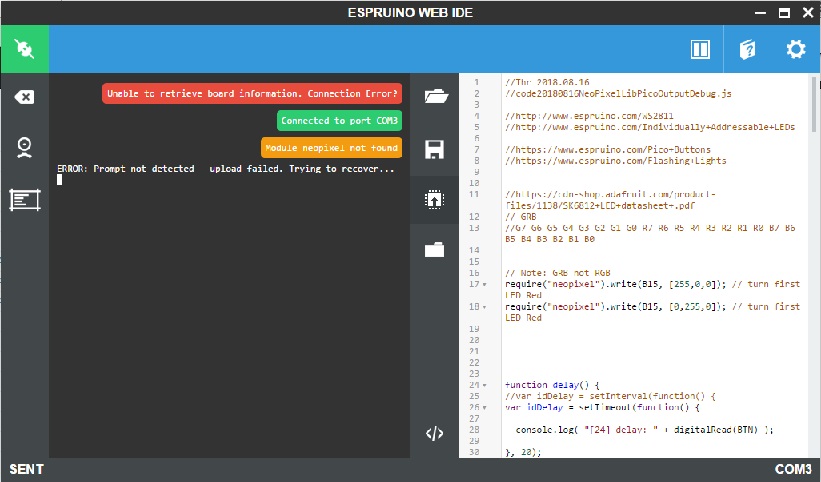The width and height of the screenshot is (821, 482).
Task: Click the '// Note: GRB not RGB' comment
Action: pyautogui.click(x=558, y=273)
